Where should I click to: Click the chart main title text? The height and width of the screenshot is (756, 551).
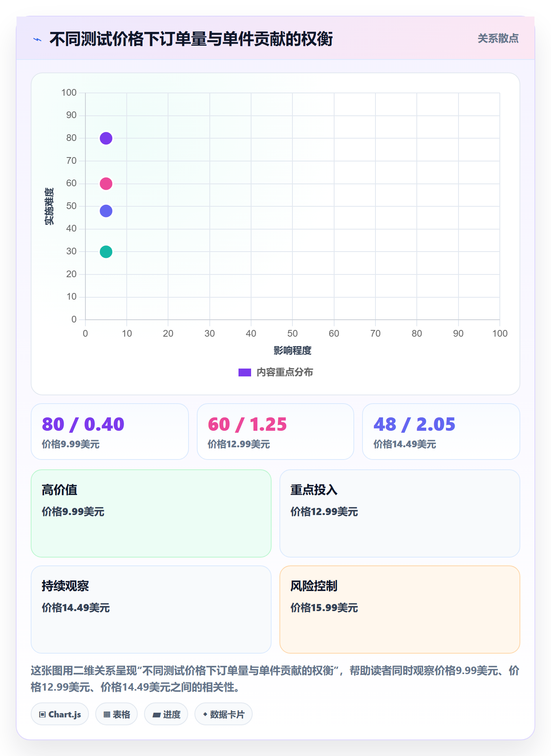coord(191,39)
